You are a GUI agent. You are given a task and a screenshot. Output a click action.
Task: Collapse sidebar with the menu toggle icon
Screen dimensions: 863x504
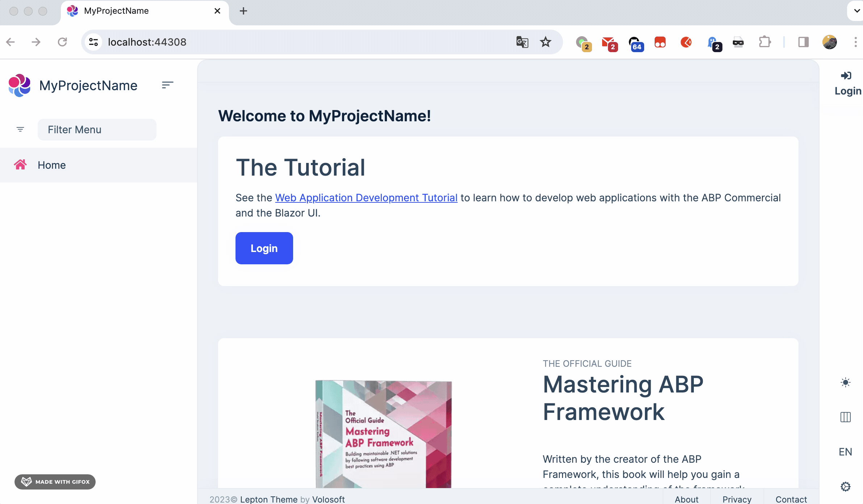[x=167, y=85]
